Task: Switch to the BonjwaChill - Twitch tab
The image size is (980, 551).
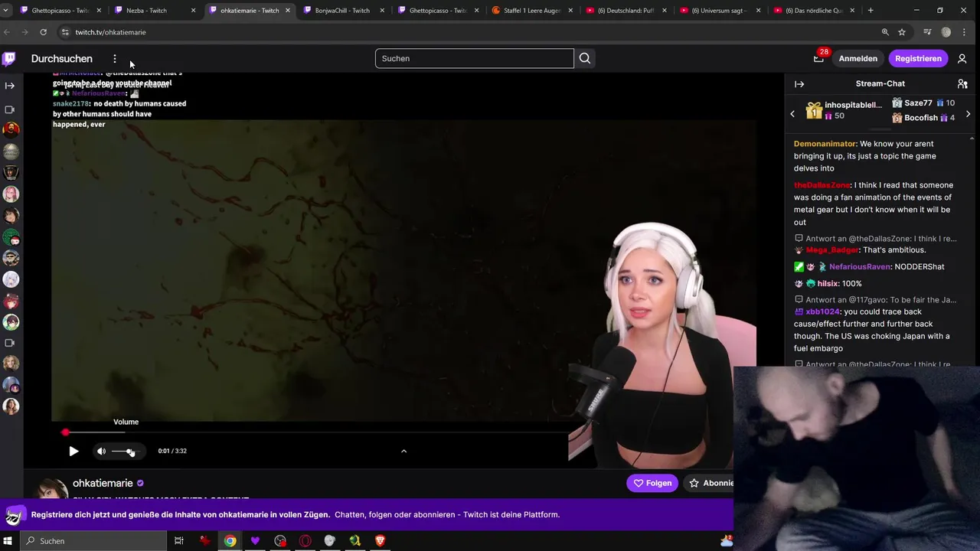Action: point(341,11)
